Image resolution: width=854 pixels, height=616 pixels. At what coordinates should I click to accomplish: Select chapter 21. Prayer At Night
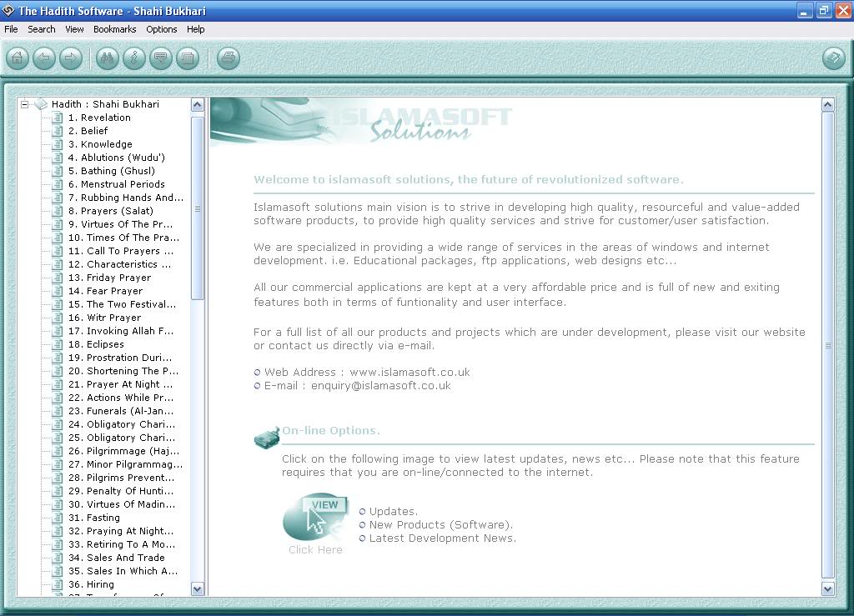click(x=120, y=384)
